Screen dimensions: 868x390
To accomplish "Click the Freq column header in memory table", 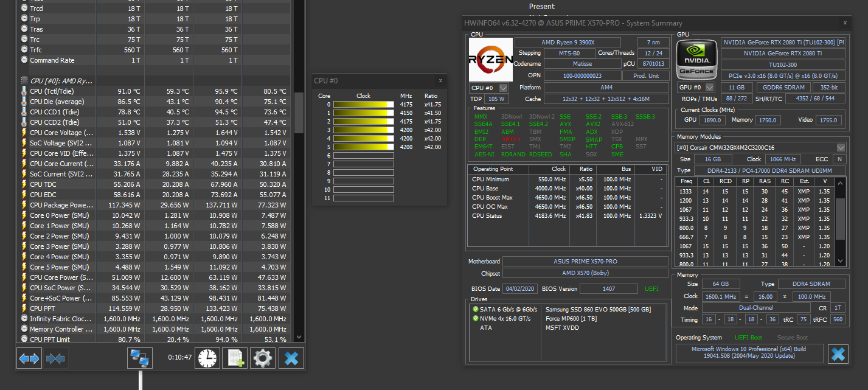I will coord(686,181).
